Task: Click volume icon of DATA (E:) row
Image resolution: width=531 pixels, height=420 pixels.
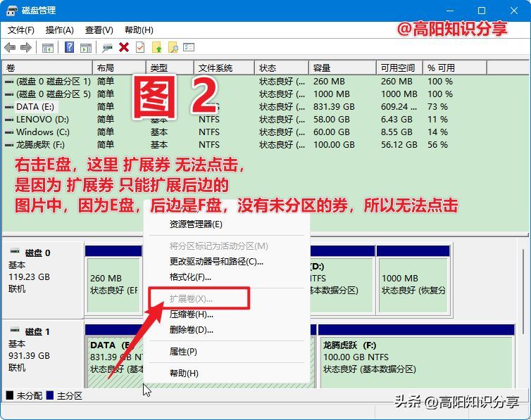Action: click(9, 107)
